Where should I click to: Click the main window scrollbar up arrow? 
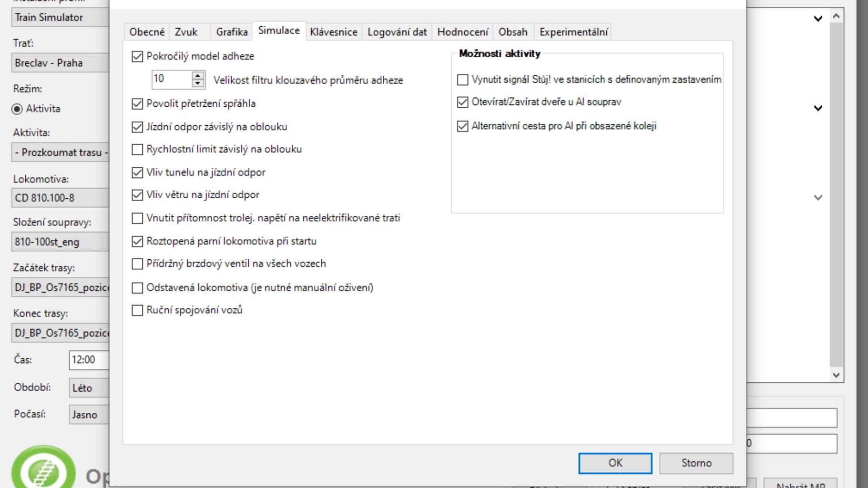click(x=837, y=16)
